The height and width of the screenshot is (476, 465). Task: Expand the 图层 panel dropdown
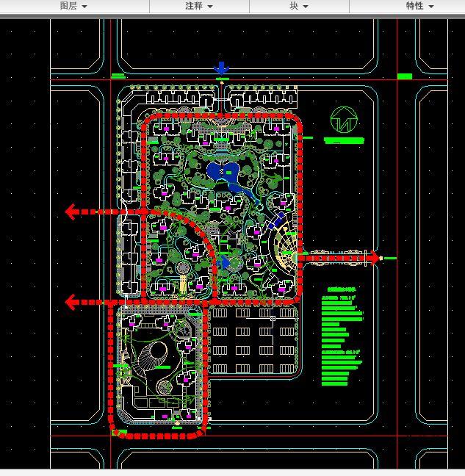pos(73,6)
